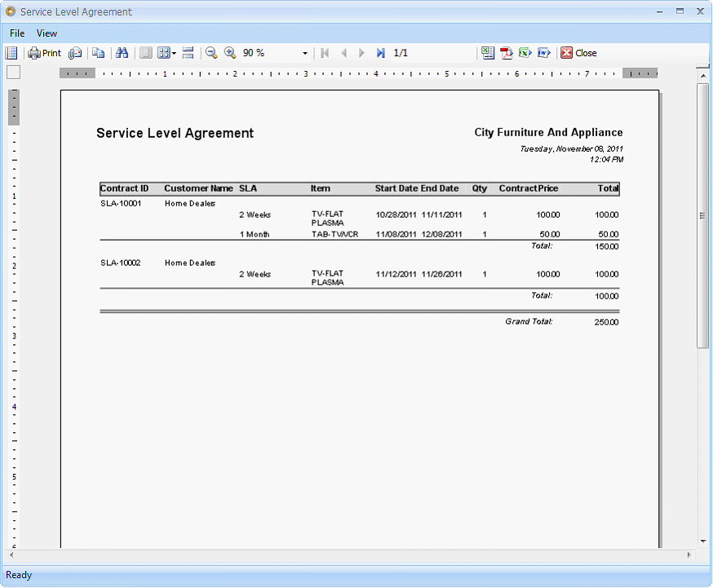Click the End Date column header
713x588 pixels.
pos(440,188)
